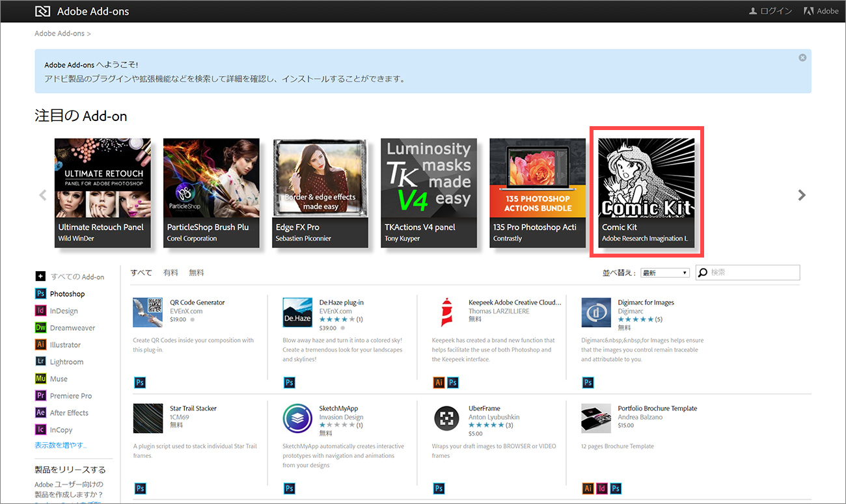846x504 pixels.
Task: Open QR Code Generator title link
Action: tap(197, 302)
